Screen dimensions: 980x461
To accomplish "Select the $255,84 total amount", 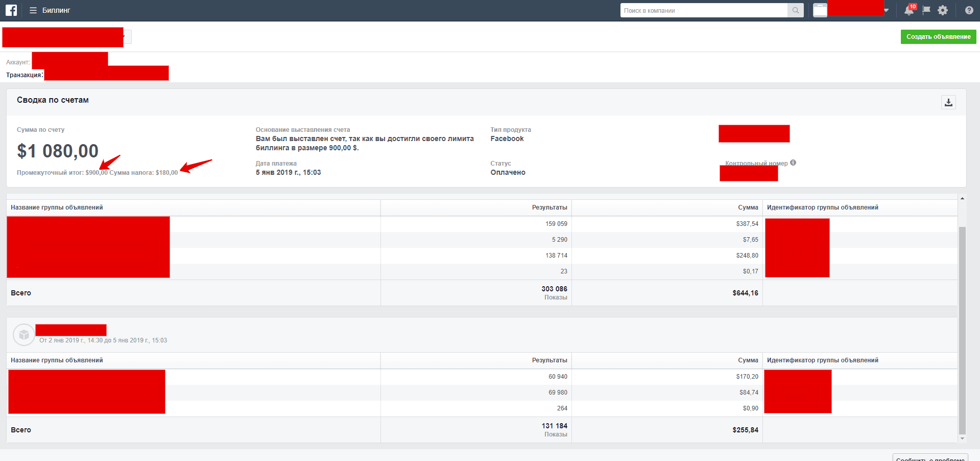I will (x=745, y=430).
